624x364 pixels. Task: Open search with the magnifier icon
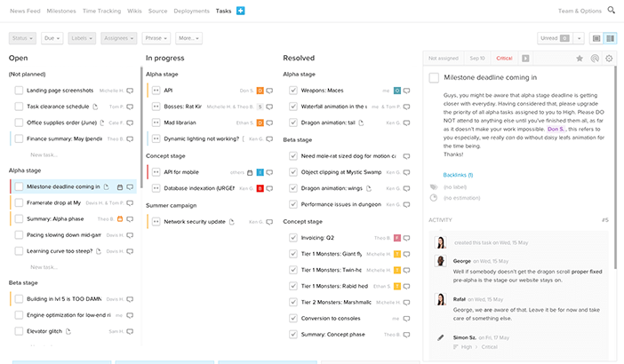tap(611, 10)
